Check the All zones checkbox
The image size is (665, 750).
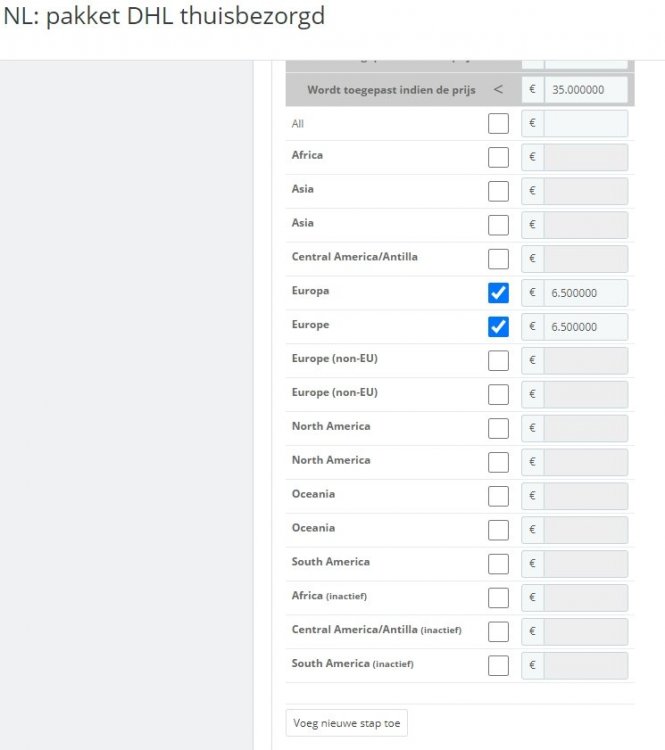[x=498, y=124]
